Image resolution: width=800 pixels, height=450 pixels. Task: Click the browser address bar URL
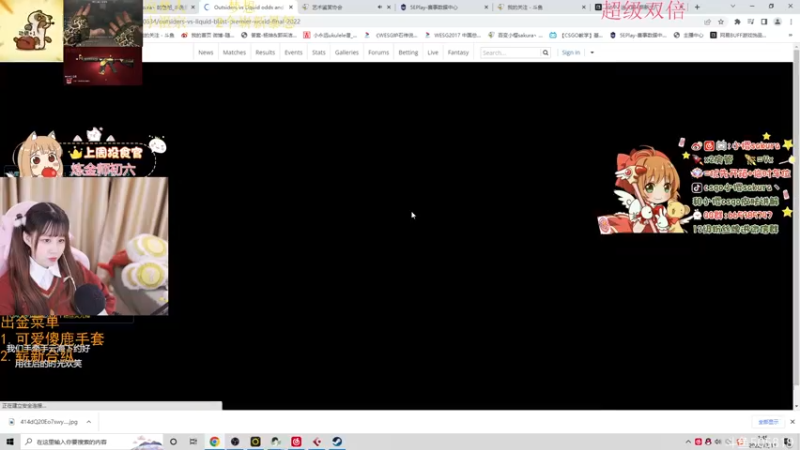pyautogui.click(x=222, y=21)
